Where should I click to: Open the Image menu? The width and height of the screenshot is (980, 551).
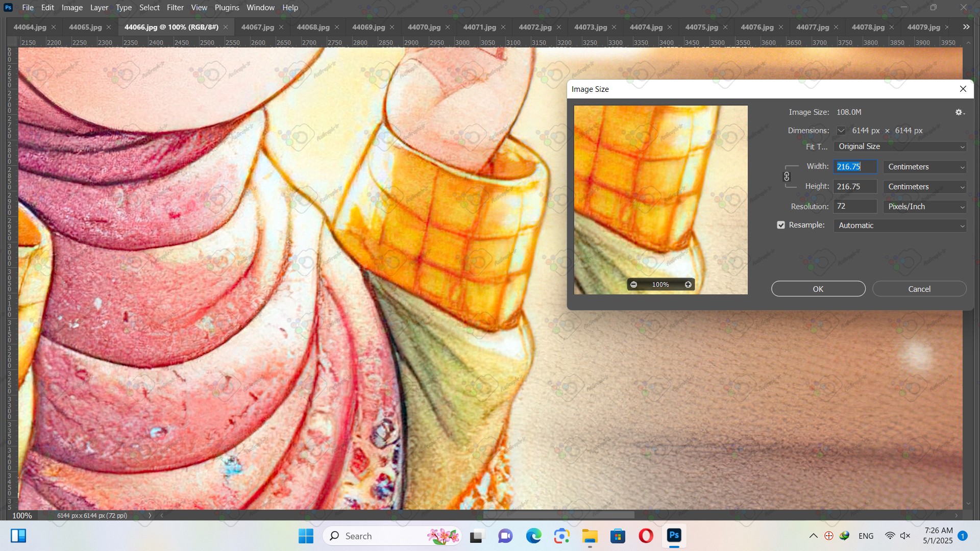(72, 8)
